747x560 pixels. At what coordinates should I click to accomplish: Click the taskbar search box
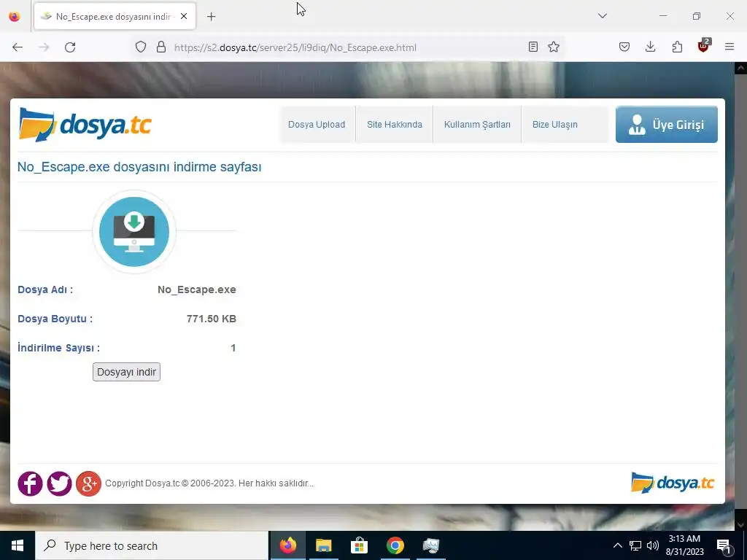click(x=152, y=545)
